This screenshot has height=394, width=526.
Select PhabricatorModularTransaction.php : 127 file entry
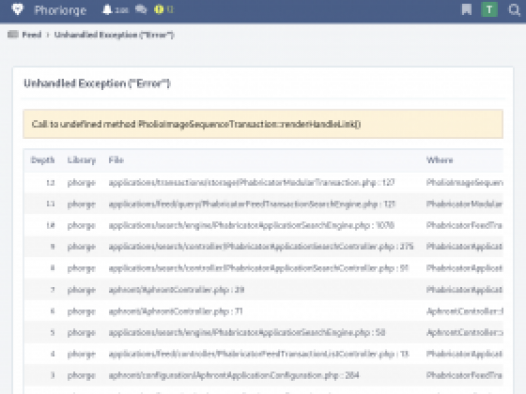point(252,182)
